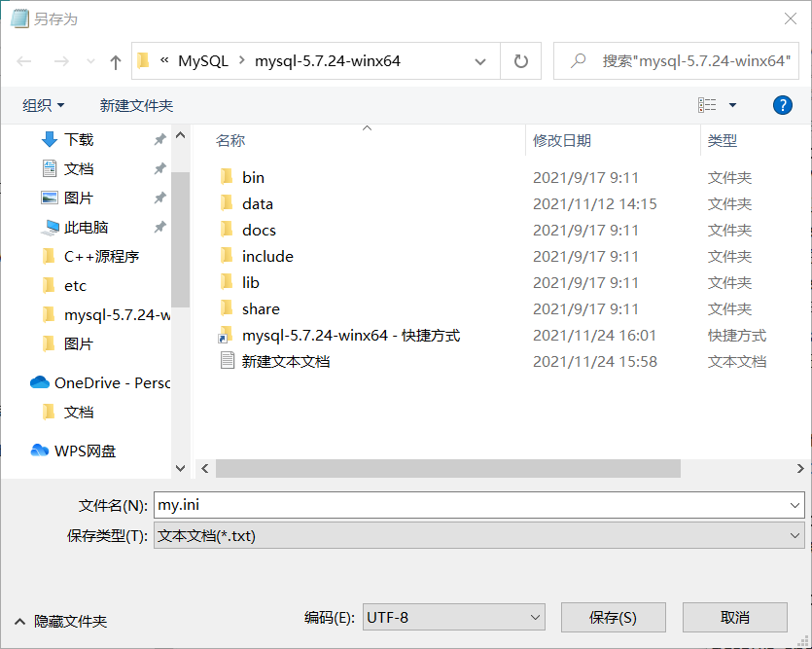Expand the address bar history dropdown
This screenshot has height=649, width=812.
pyautogui.click(x=480, y=61)
